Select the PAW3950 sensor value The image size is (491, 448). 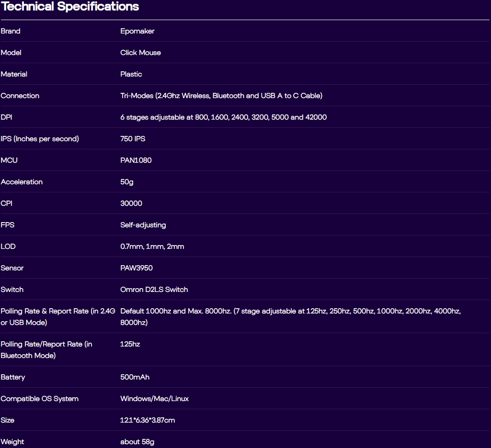tap(137, 268)
